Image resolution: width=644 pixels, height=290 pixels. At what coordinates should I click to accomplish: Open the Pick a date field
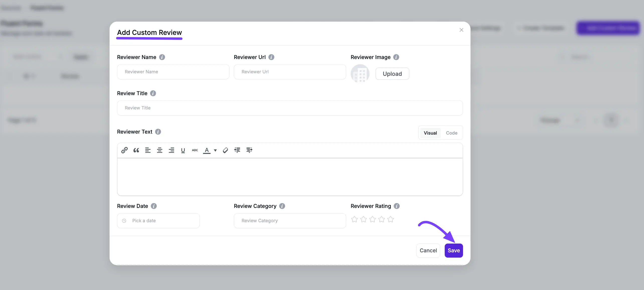tap(158, 221)
